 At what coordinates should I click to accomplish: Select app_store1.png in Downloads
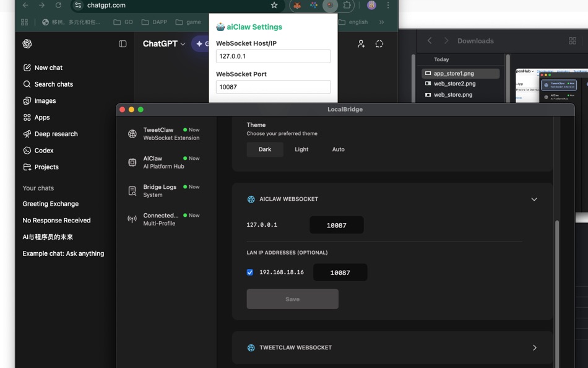pos(460,73)
